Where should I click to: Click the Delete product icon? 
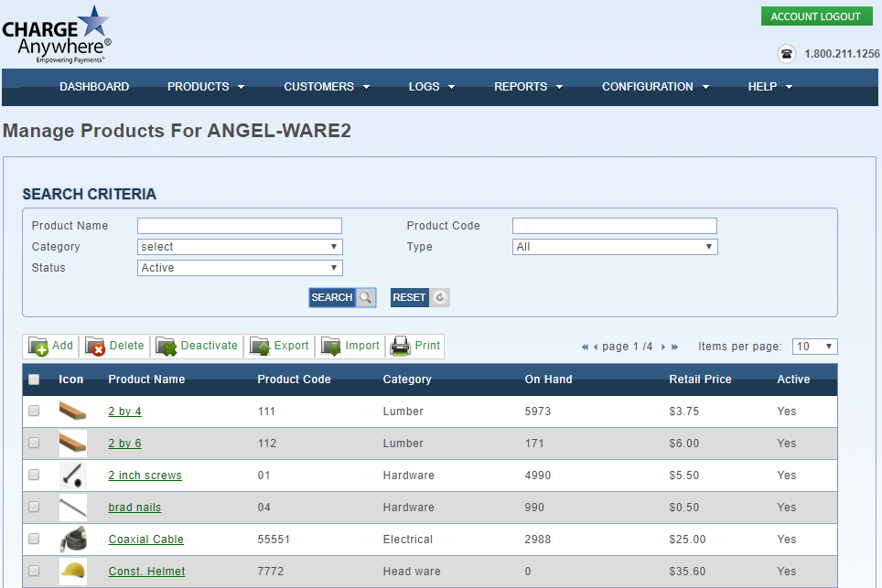[x=95, y=347]
